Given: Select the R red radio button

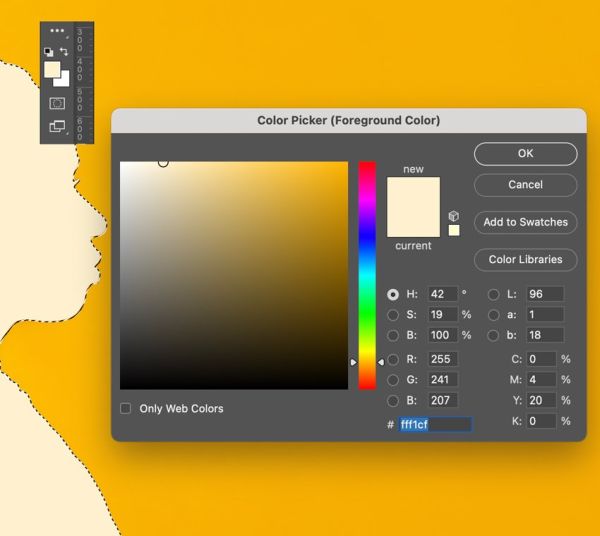Looking at the screenshot, I should tap(393, 359).
